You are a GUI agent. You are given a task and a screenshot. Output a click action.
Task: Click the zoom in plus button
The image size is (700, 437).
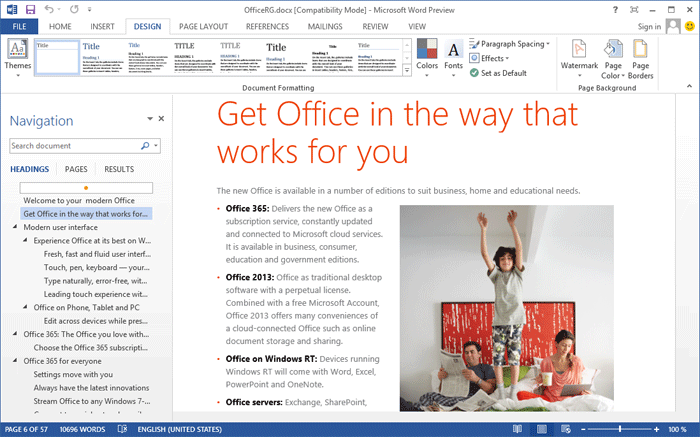[x=656, y=429]
